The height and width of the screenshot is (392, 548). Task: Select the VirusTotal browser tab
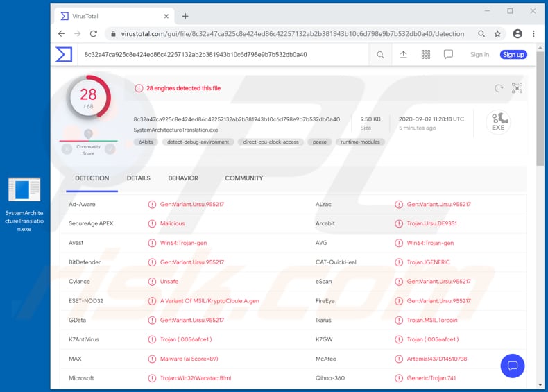click(x=114, y=16)
